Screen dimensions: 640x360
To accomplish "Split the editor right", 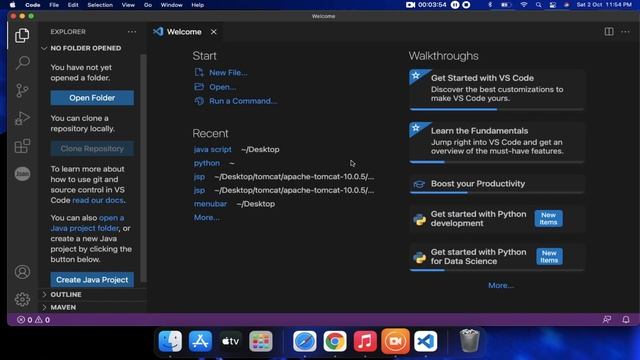I will point(609,32).
